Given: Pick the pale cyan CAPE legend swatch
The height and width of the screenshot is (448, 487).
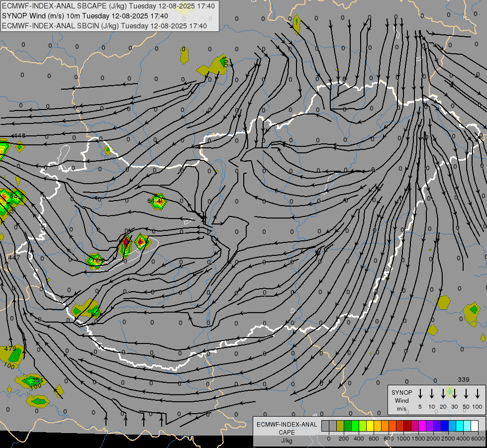Looking at the screenshot, I should [x=467, y=426].
